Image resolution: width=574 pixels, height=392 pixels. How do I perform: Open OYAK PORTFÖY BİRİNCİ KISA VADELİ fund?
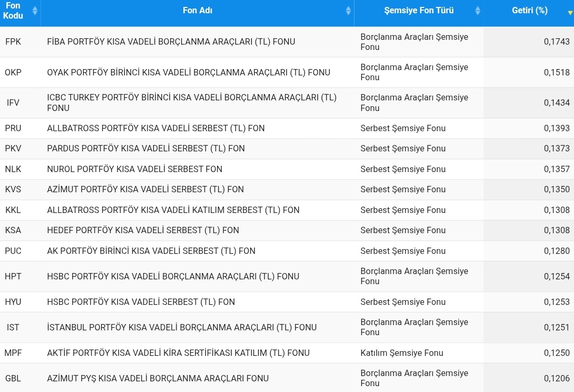pos(189,72)
